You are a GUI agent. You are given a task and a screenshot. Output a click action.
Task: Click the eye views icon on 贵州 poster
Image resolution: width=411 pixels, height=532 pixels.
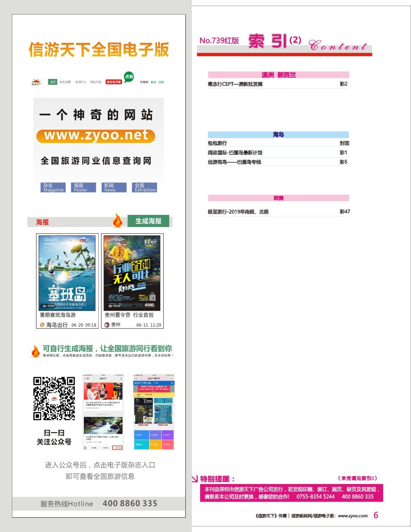coord(110,306)
